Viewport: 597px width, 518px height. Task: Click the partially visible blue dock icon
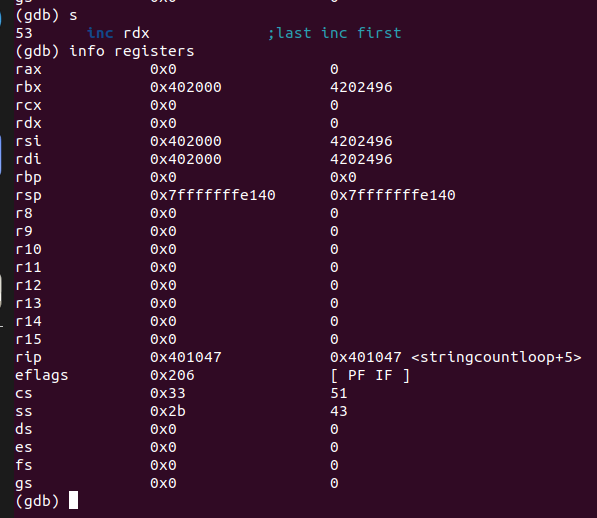click(1, 155)
